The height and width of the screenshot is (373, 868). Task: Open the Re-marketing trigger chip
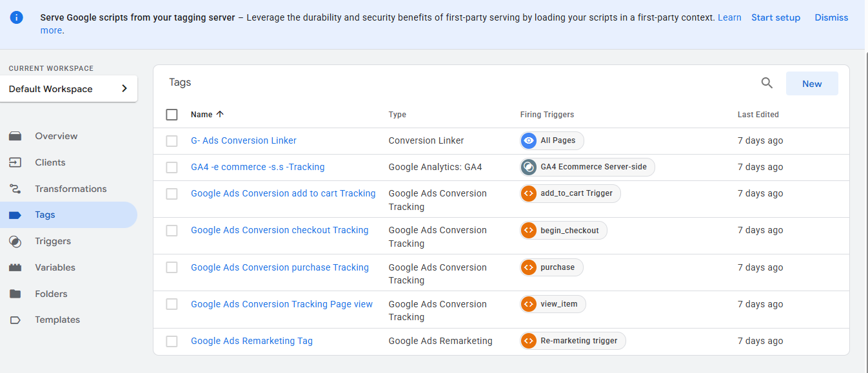pyautogui.click(x=573, y=341)
